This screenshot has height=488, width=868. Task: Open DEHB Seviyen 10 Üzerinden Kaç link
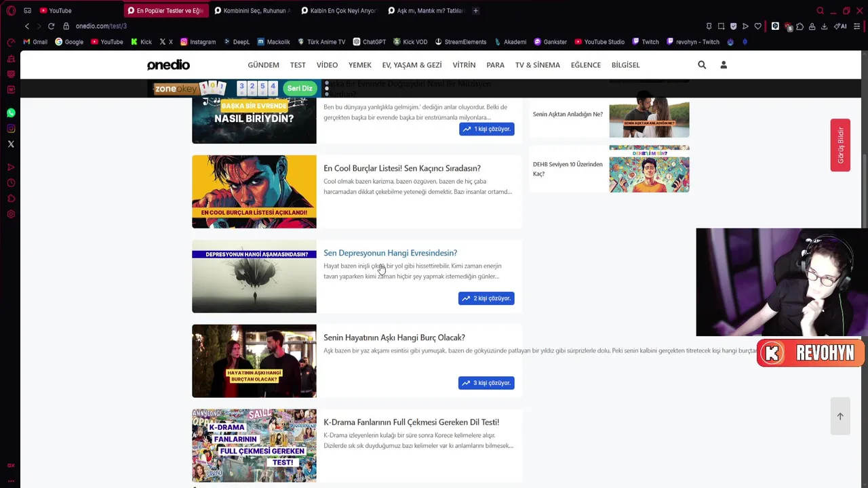point(568,169)
